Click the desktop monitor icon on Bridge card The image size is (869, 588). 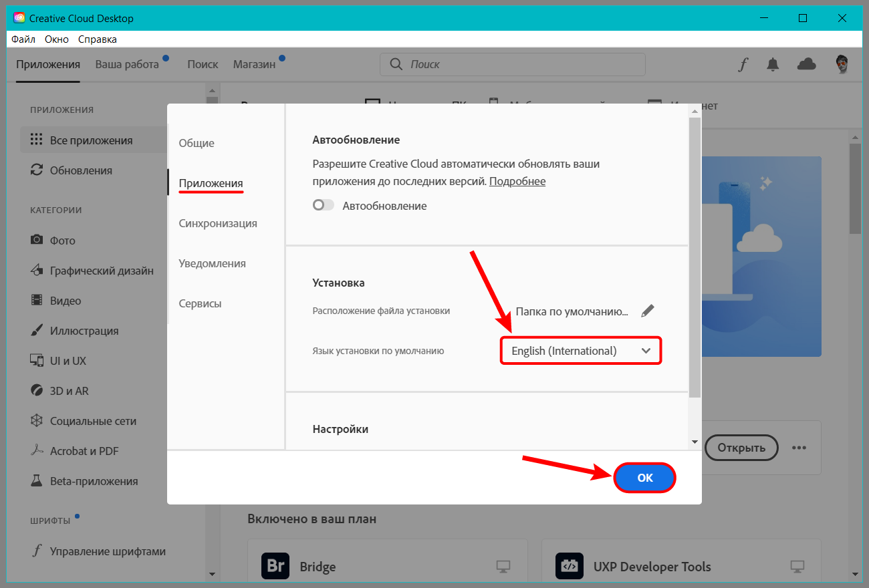tap(503, 567)
